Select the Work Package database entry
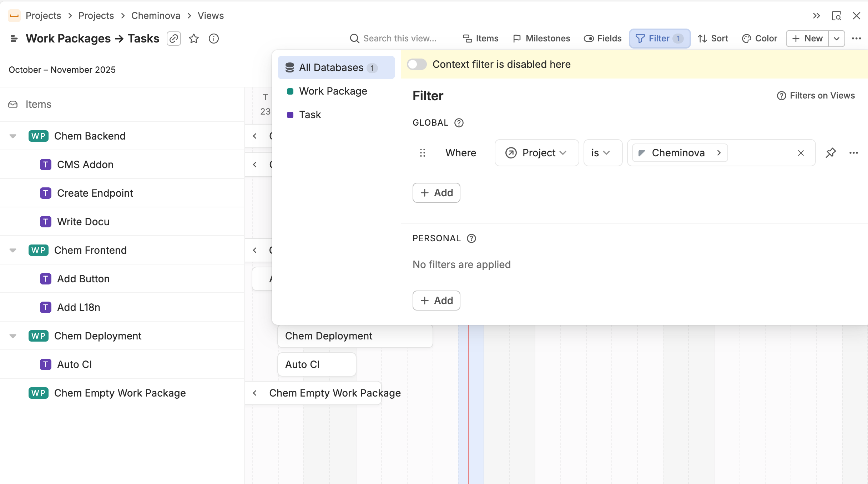Screen dimensions: 868x484 [x=333, y=91]
